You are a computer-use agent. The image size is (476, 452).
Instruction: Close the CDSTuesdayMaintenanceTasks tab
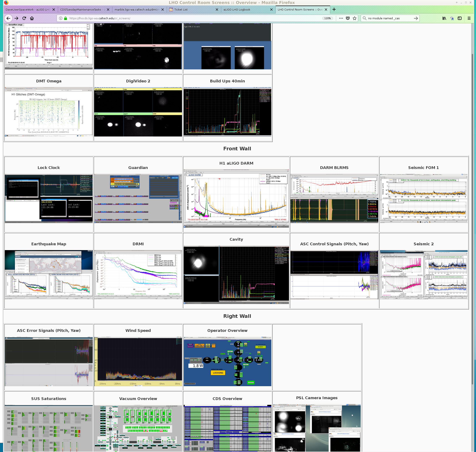tap(108, 10)
